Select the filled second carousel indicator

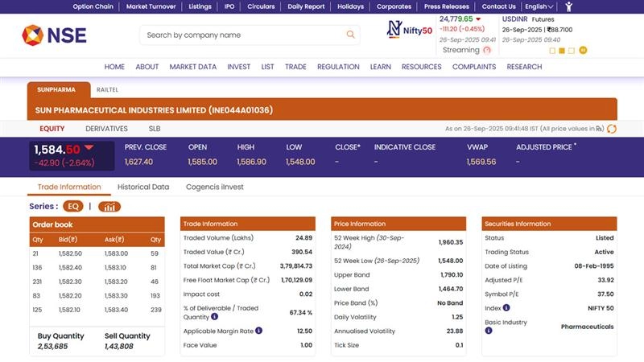pos(563,50)
